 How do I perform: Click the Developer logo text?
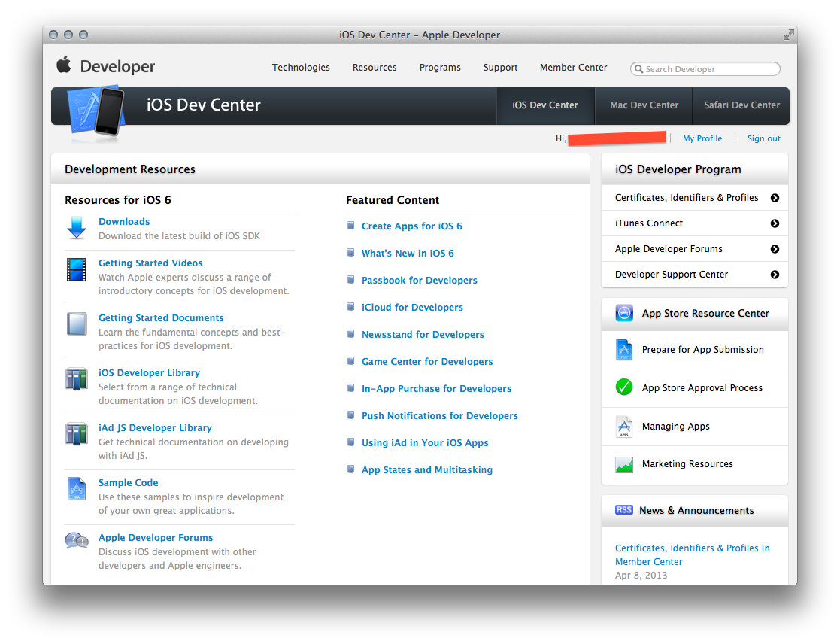117,66
